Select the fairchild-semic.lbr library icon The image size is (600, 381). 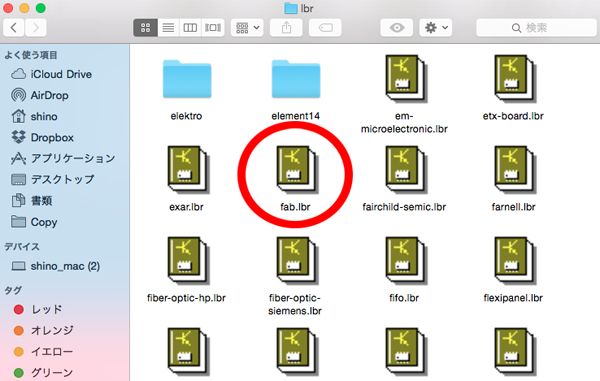[x=406, y=169]
